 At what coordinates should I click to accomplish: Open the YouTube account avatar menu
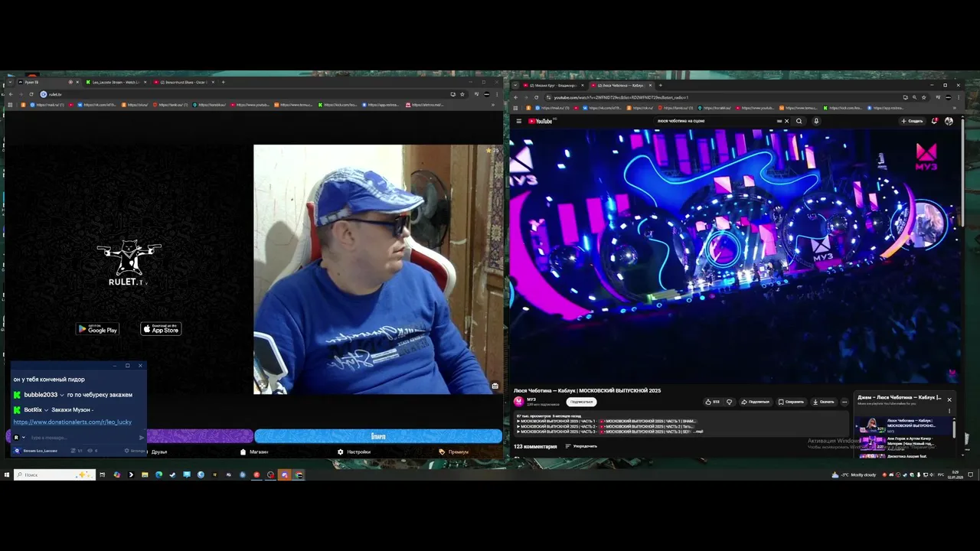tap(949, 121)
